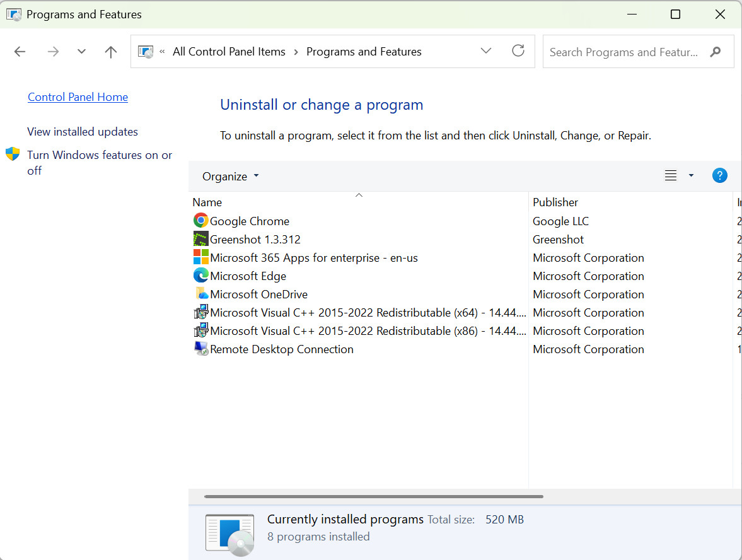Click the 520 MB total size value
The image size is (742, 560).
click(x=504, y=520)
